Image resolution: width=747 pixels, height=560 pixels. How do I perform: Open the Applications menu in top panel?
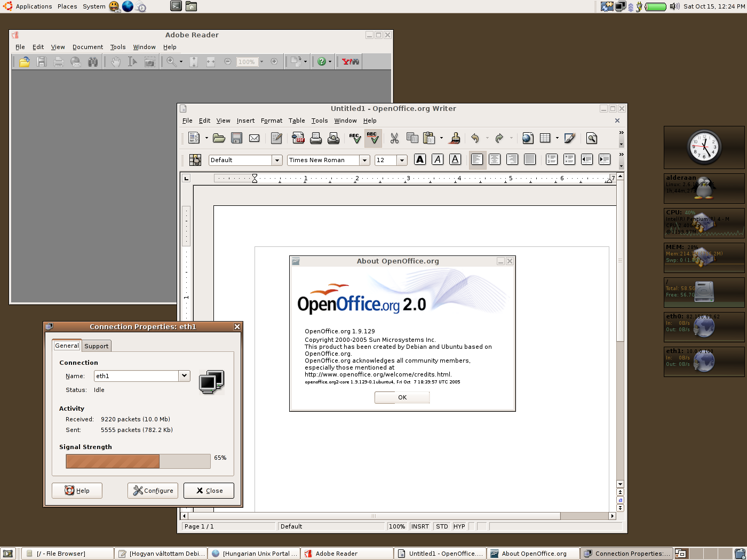click(34, 6)
